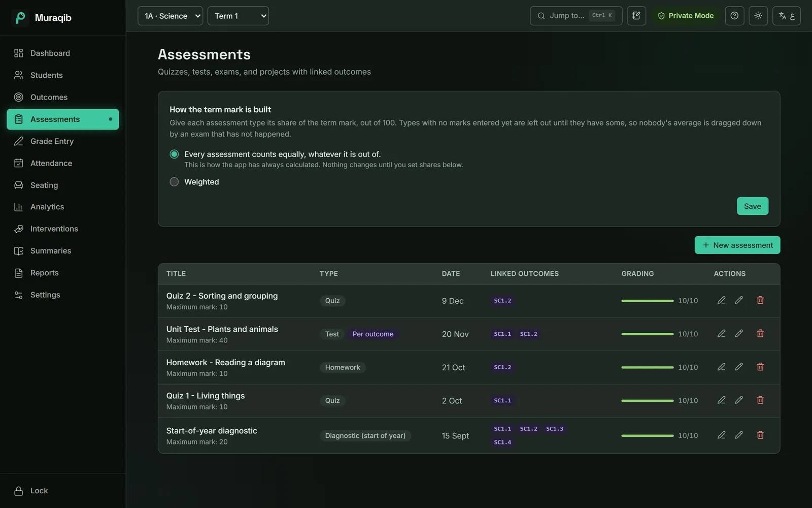
Task: Click the Jump to search field
Action: point(576,16)
